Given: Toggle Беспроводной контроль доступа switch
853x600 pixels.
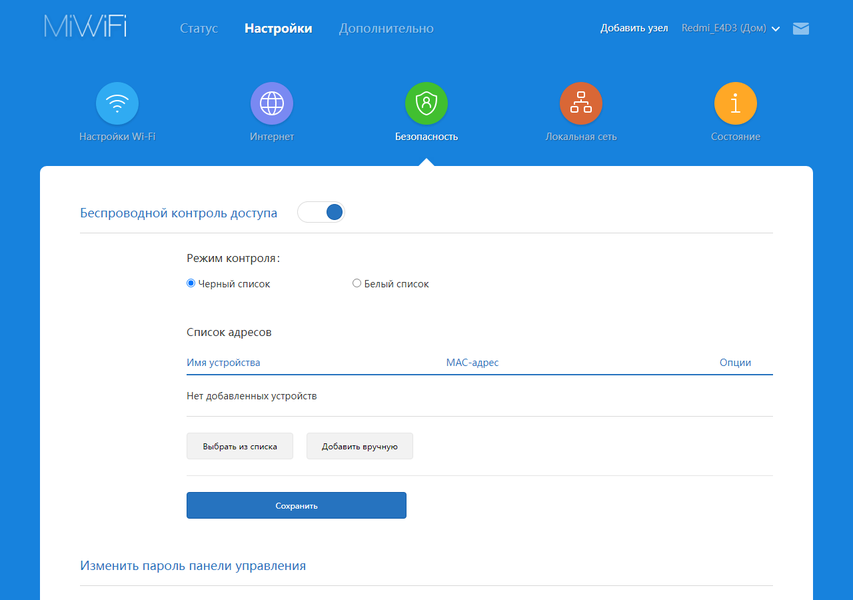Looking at the screenshot, I should tap(321, 212).
